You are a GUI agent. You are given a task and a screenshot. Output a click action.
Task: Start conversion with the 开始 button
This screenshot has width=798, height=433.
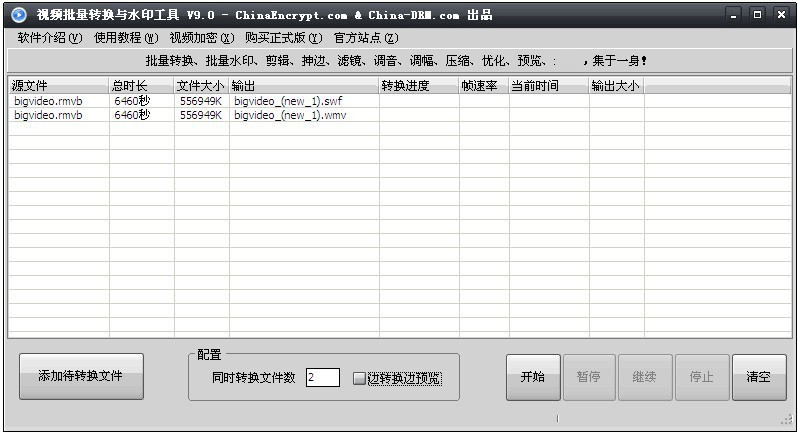[x=533, y=377]
